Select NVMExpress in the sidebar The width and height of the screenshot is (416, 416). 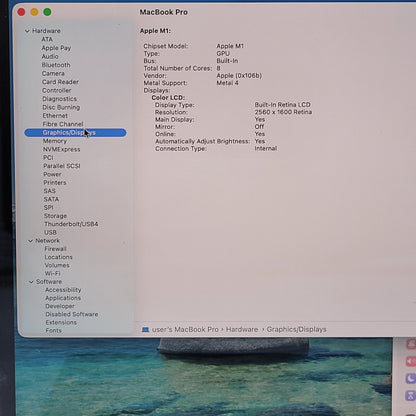[x=62, y=149]
